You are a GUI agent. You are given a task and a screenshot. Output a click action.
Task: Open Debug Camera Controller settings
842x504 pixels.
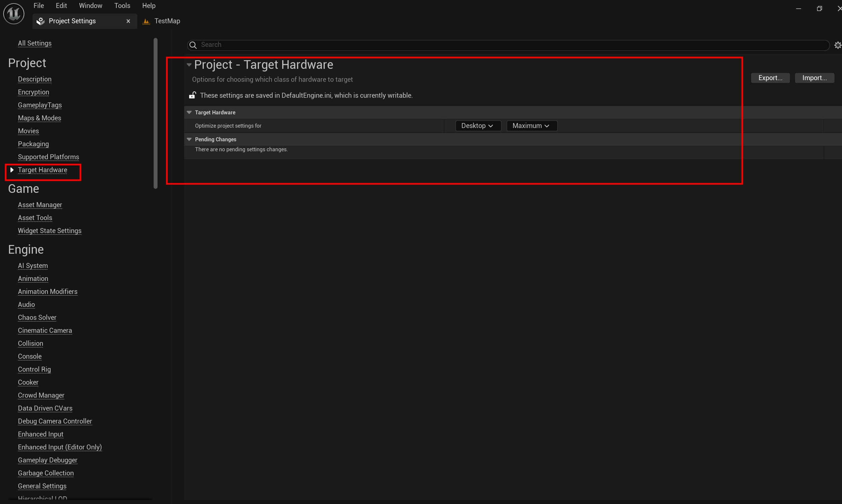55,421
